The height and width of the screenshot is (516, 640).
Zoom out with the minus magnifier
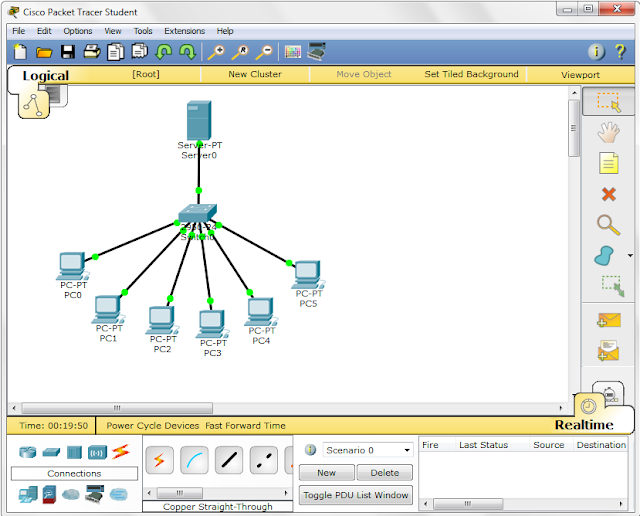pos(264,52)
